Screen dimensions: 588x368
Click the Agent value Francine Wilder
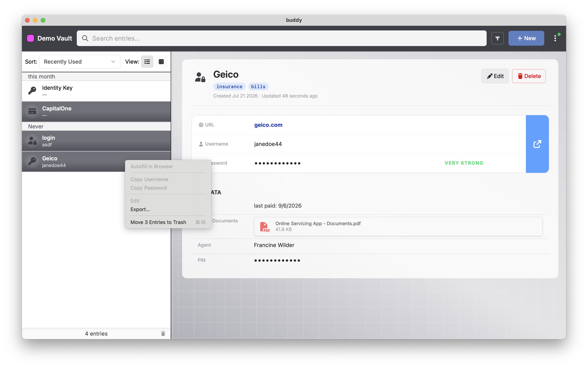[274, 245]
